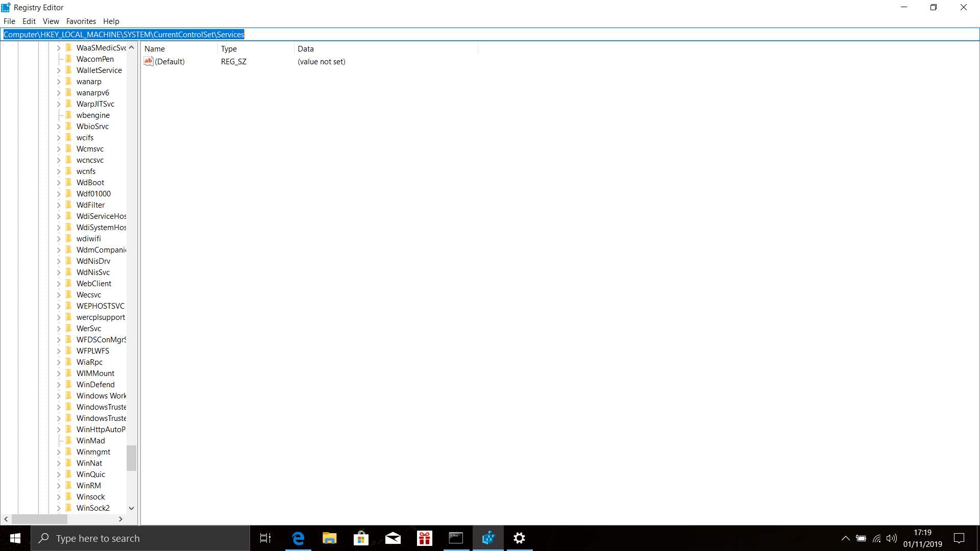This screenshot has height=551, width=980.
Task: Expand the WinDefend key
Action: [x=59, y=385]
